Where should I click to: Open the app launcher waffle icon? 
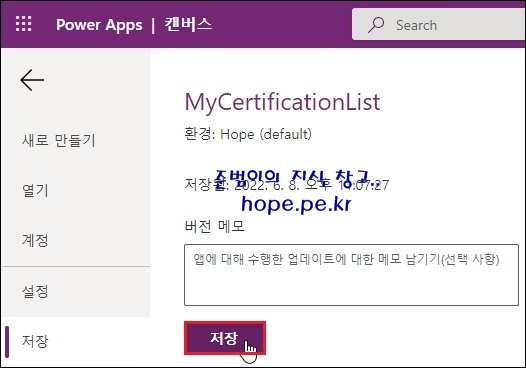[x=23, y=24]
